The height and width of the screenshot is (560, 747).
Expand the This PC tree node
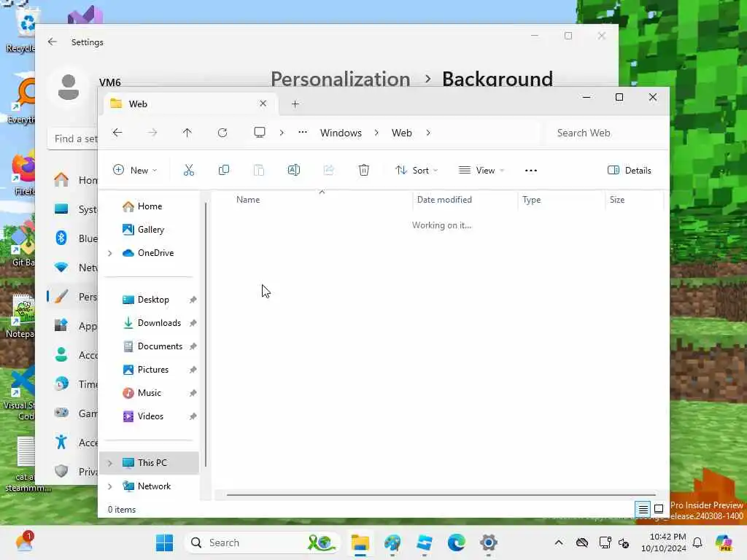tap(110, 463)
